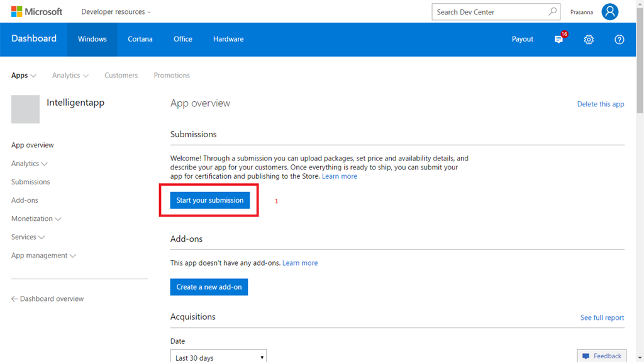The height and width of the screenshot is (362, 644).
Task: Click the help question mark icon
Action: pos(619,40)
